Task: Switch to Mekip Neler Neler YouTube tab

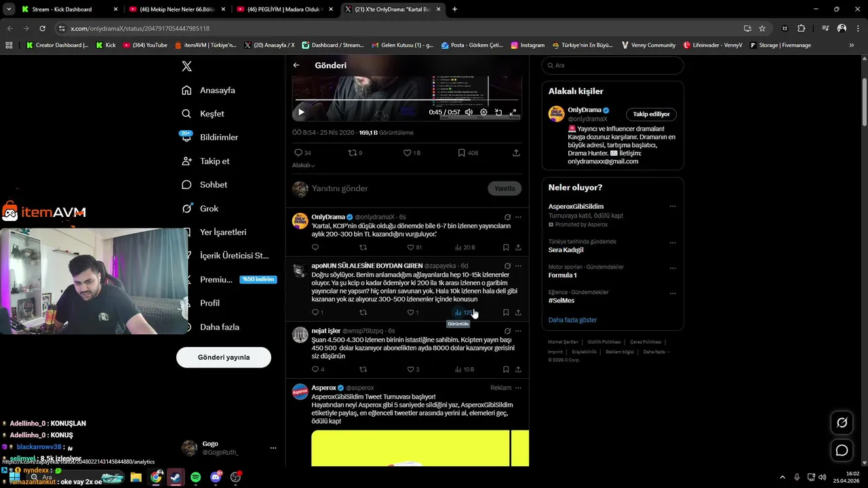Action: [x=177, y=9]
